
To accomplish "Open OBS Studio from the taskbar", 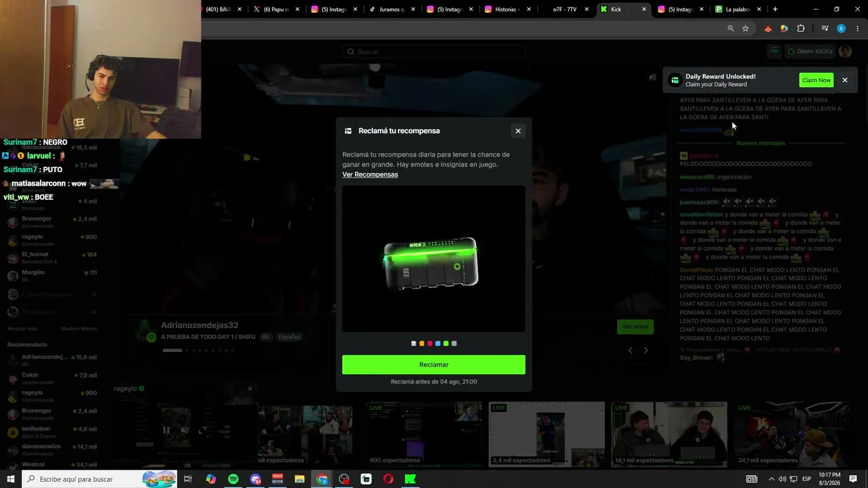I will click(344, 479).
